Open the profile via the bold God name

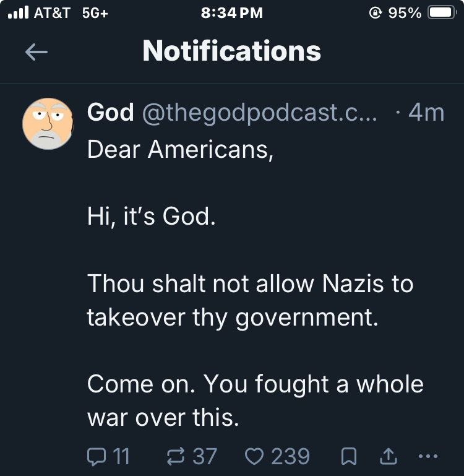(110, 112)
